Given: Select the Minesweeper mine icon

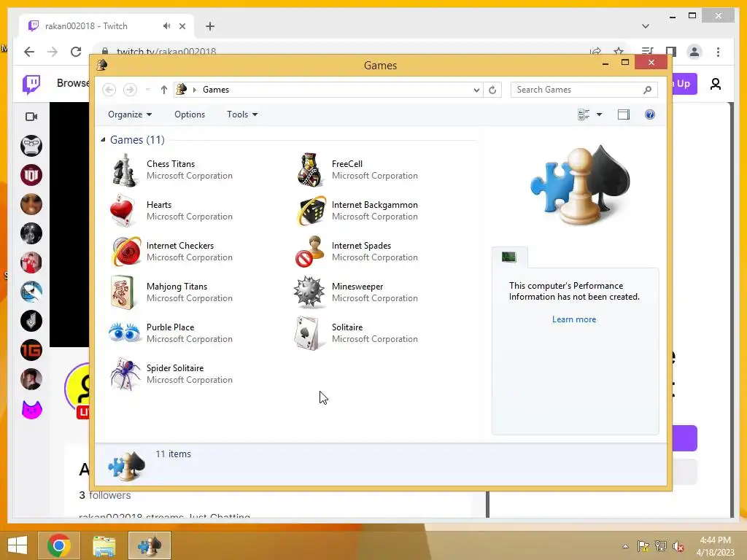Looking at the screenshot, I should (309, 292).
